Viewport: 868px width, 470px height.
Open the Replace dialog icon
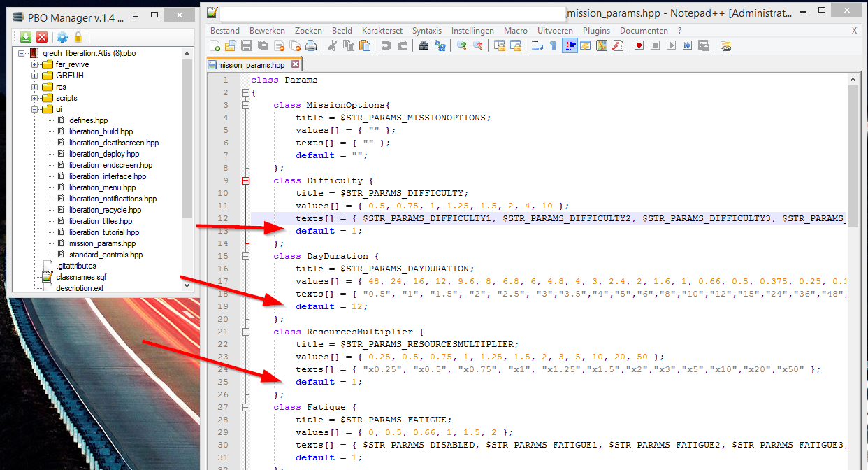440,45
